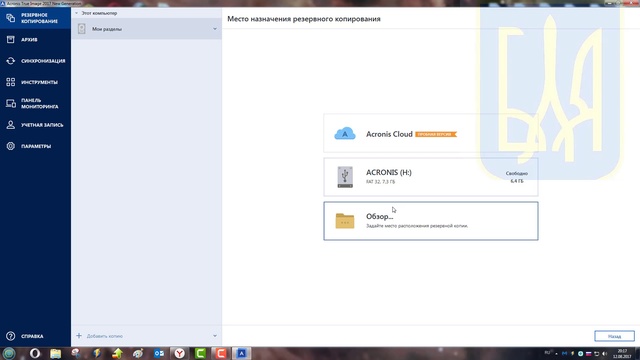Screen dimensions: 640x360
Task: Open the green Camtasia taskbar icon
Action: click(x=200, y=353)
